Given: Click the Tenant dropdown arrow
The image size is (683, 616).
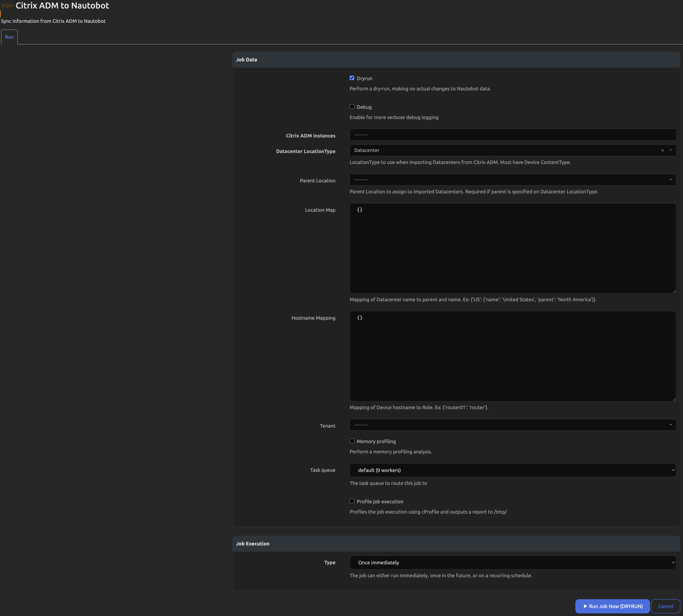Looking at the screenshot, I should [670, 425].
